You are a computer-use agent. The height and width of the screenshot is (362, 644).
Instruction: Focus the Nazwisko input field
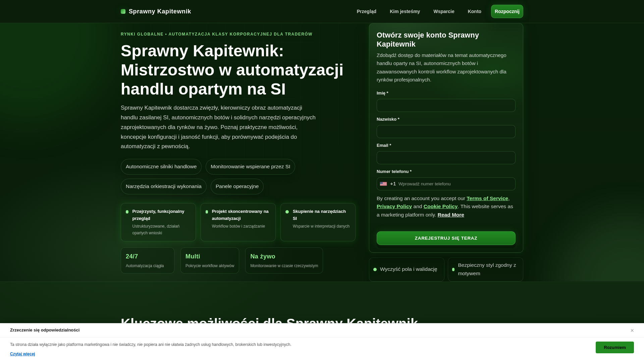coord(446,131)
